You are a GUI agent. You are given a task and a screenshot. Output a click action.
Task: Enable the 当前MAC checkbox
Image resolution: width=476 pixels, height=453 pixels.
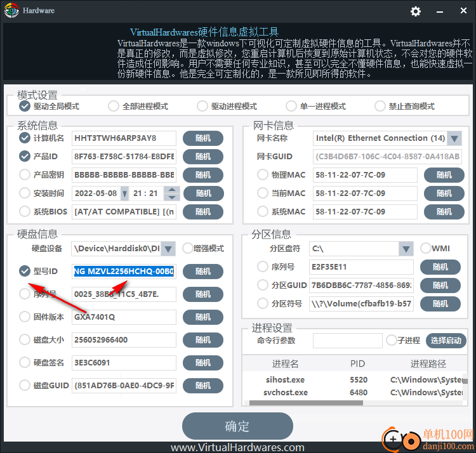click(x=263, y=193)
